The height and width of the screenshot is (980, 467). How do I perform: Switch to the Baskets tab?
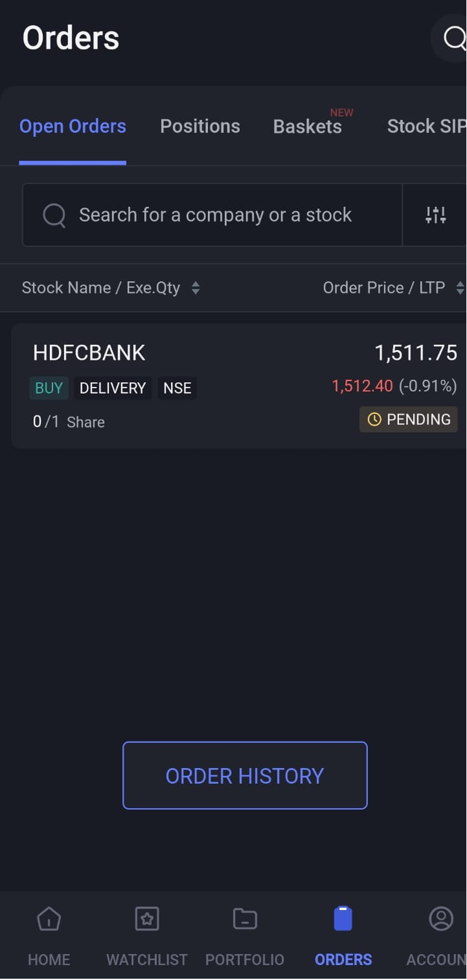click(x=307, y=126)
